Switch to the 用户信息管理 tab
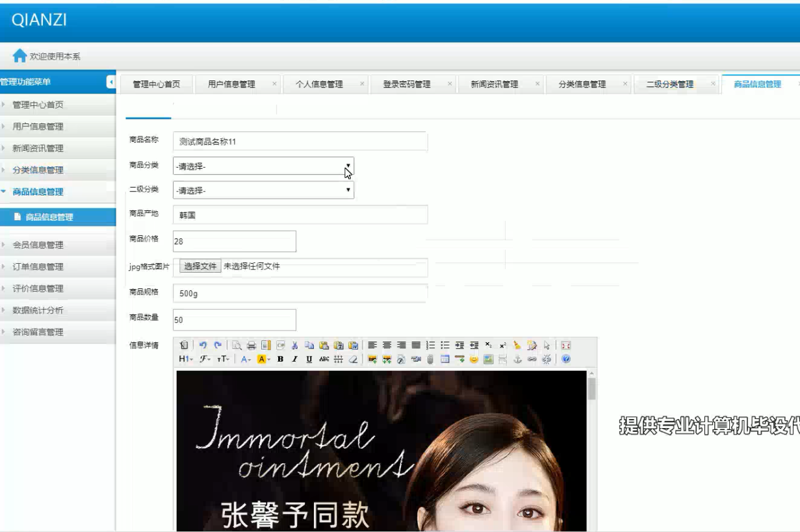Viewport: 800px width, 532px height. click(231, 84)
